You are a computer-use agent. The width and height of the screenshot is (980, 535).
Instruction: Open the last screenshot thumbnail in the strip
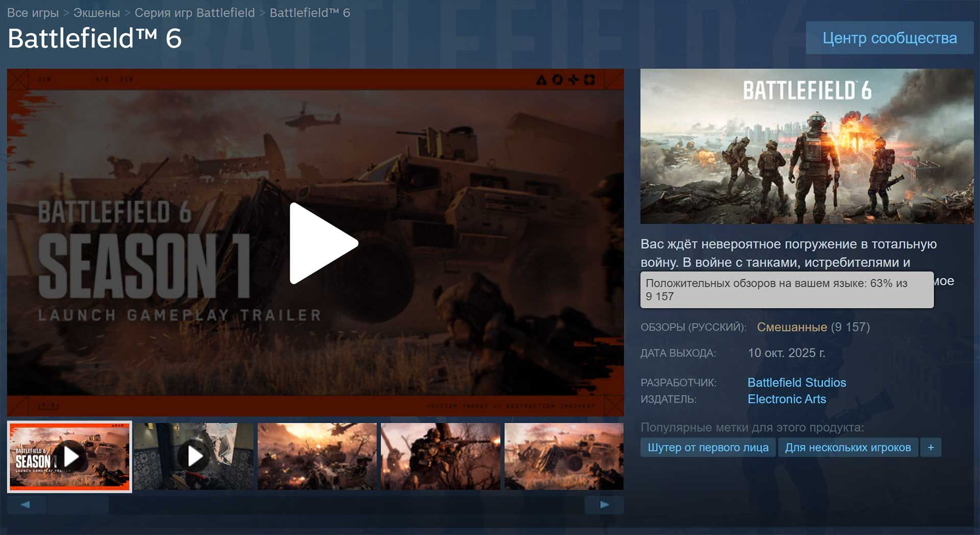pos(563,457)
